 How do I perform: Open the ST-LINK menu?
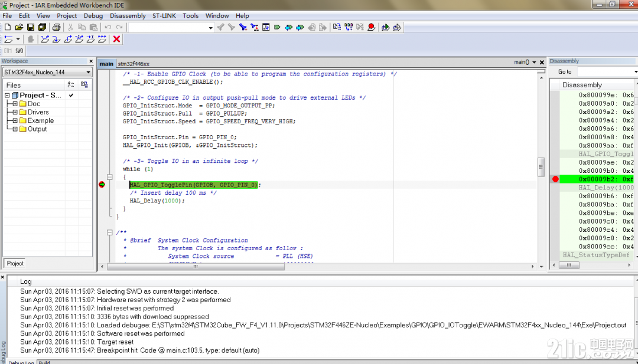tap(164, 15)
